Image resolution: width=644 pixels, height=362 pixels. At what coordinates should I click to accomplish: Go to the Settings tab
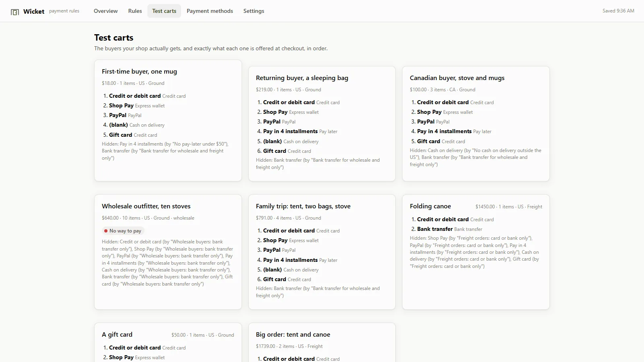(254, 11)
